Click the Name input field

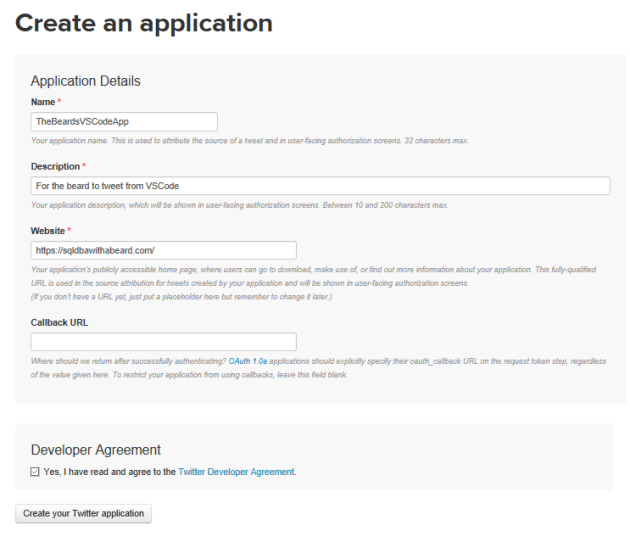tap(124, 121)
